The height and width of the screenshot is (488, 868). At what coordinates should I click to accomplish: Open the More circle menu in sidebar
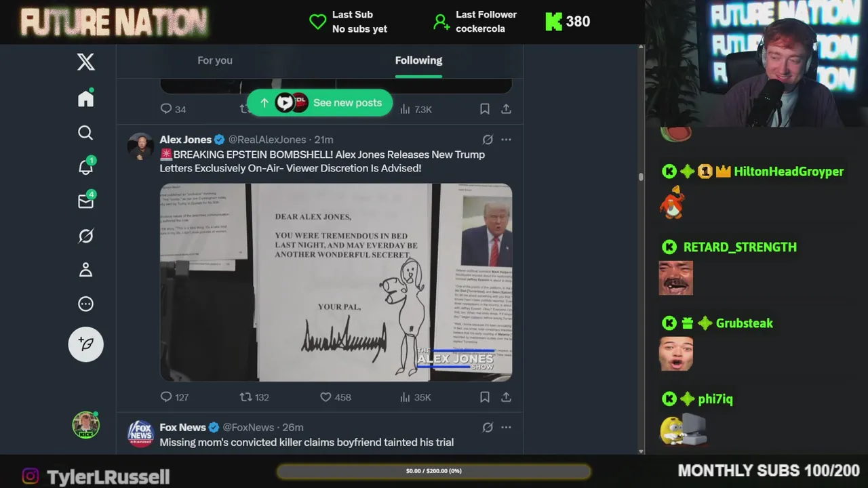tap(85, 304)
